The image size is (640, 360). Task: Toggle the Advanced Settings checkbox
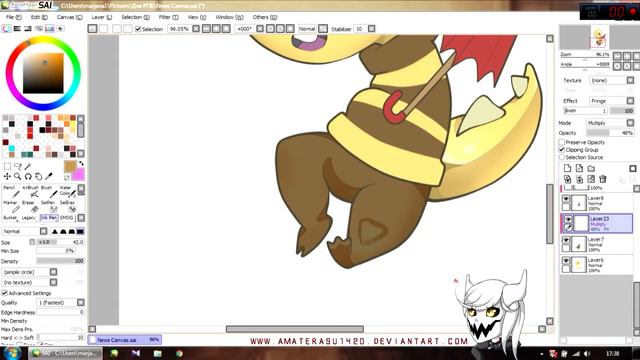(4, 293)
